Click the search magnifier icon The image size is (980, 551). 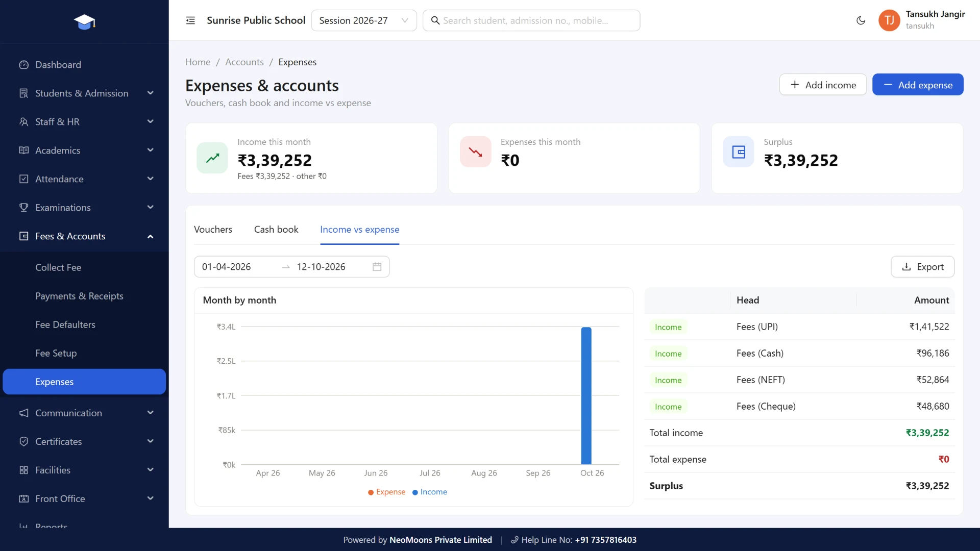(x=435, y=20)
